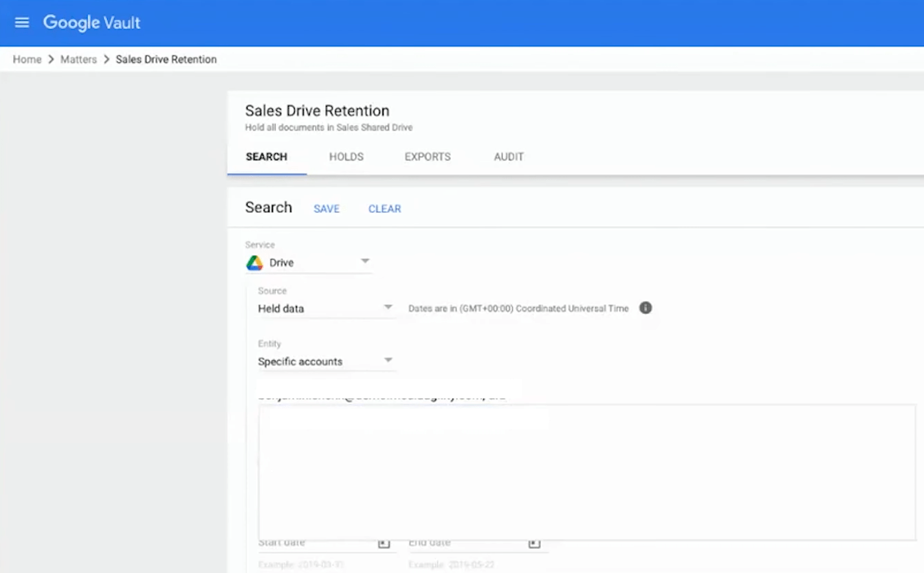Viewport: 924px width, 573px height.
Task: Click SAVE to save the search
Action: (326, 209)
